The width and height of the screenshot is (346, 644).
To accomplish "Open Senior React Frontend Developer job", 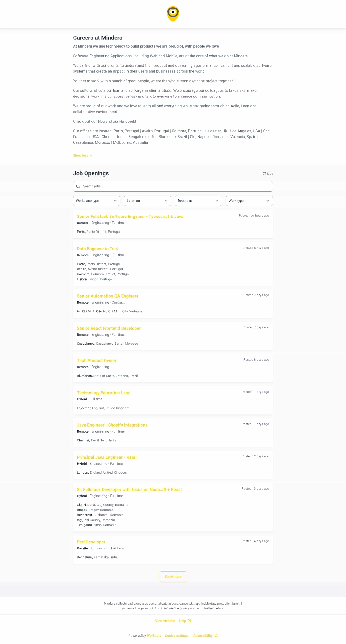I will [109, 328].
